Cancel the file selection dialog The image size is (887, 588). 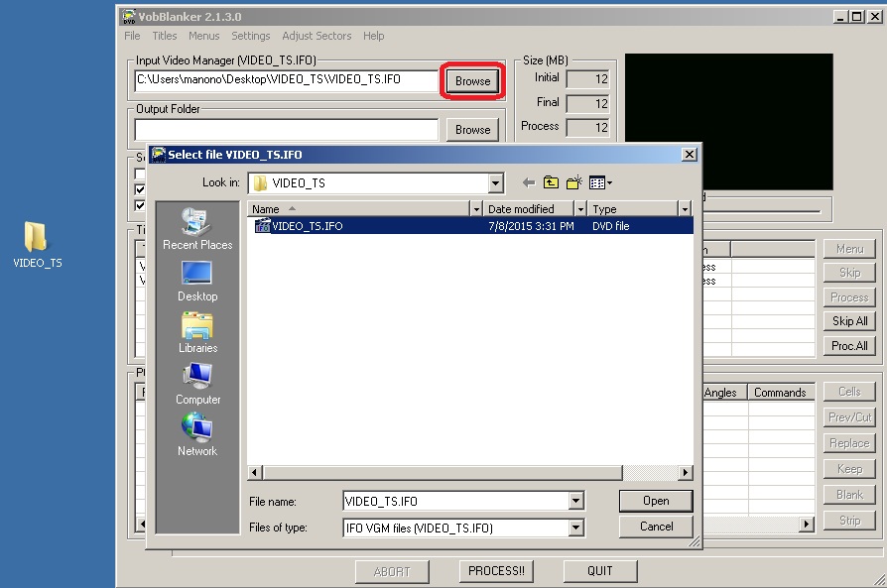coord(656,527)
